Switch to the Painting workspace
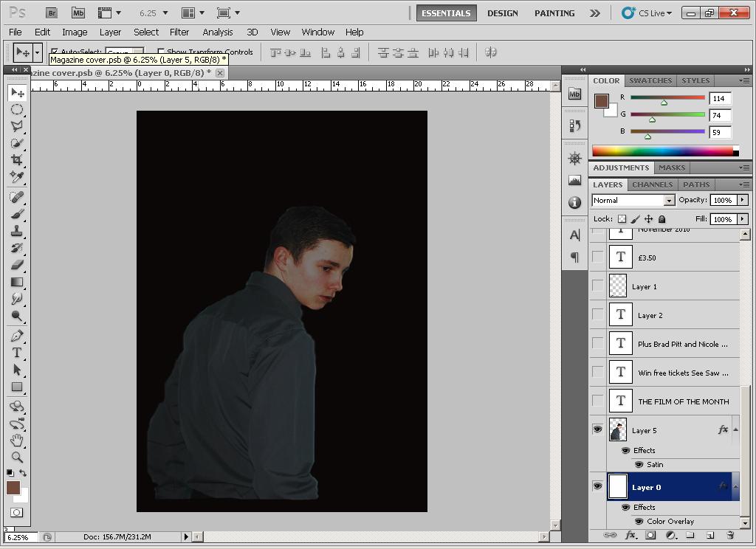 (554, 13)
